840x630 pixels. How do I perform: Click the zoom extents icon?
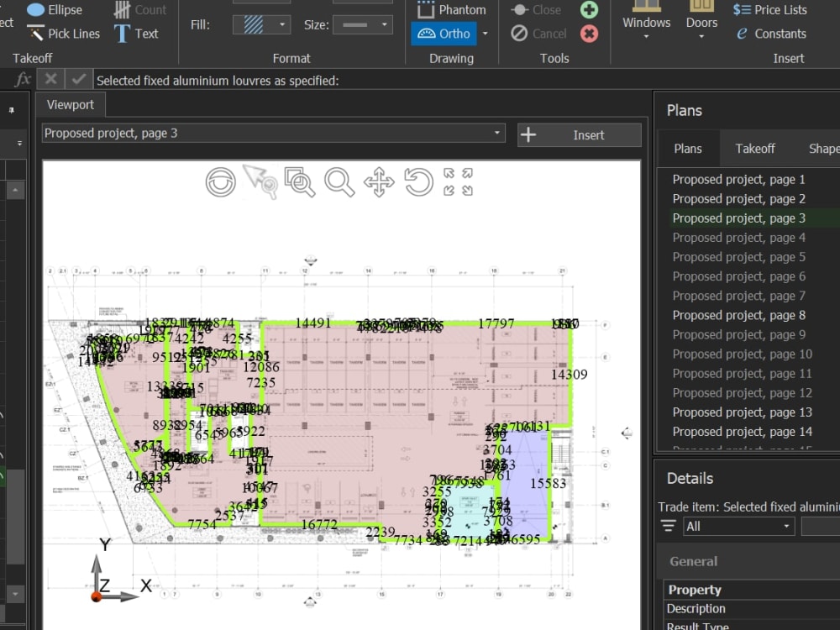click(x=458, y=182)
